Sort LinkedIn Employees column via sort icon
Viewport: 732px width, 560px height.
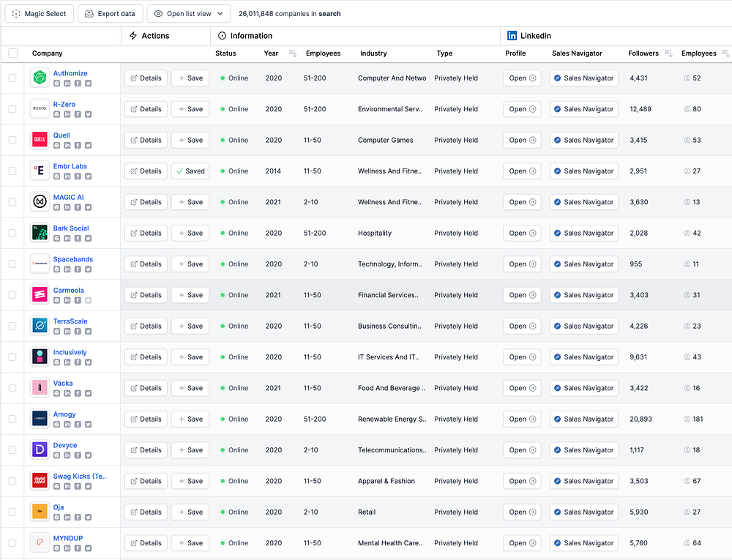(725, 53)
